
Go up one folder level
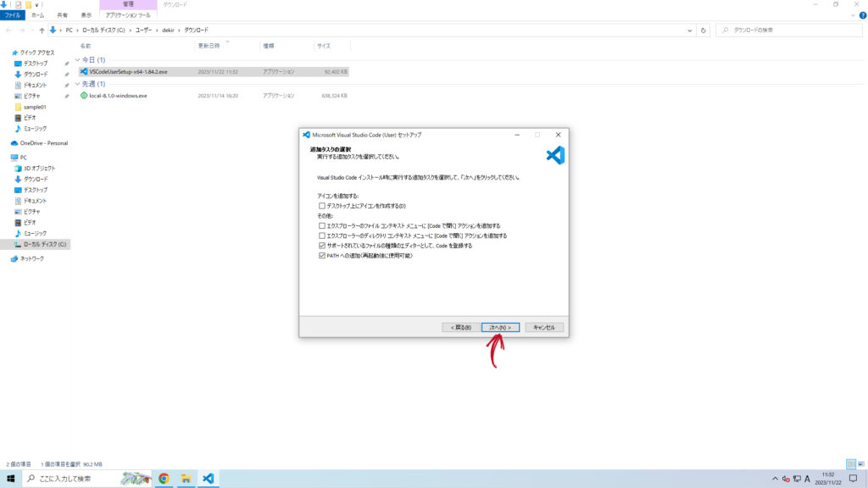point(42,30)
